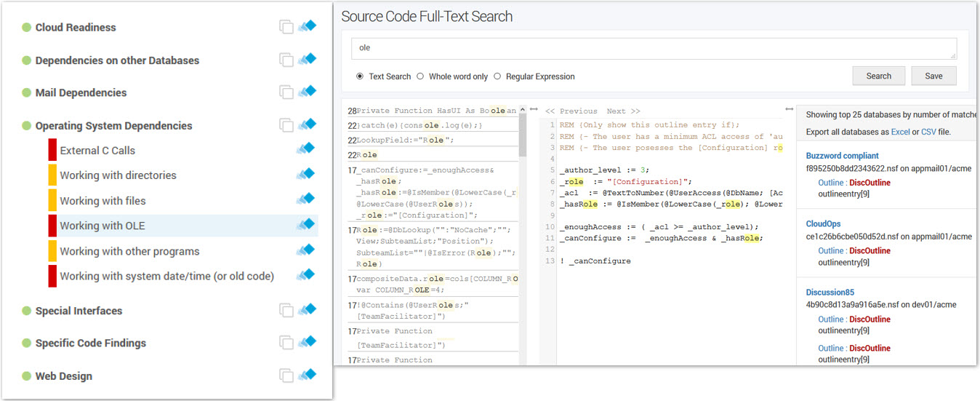Expand the Specific Code Findings category
Image resolution: width=980 pixels, height=401 pixels.
click(x=91, y=344)
